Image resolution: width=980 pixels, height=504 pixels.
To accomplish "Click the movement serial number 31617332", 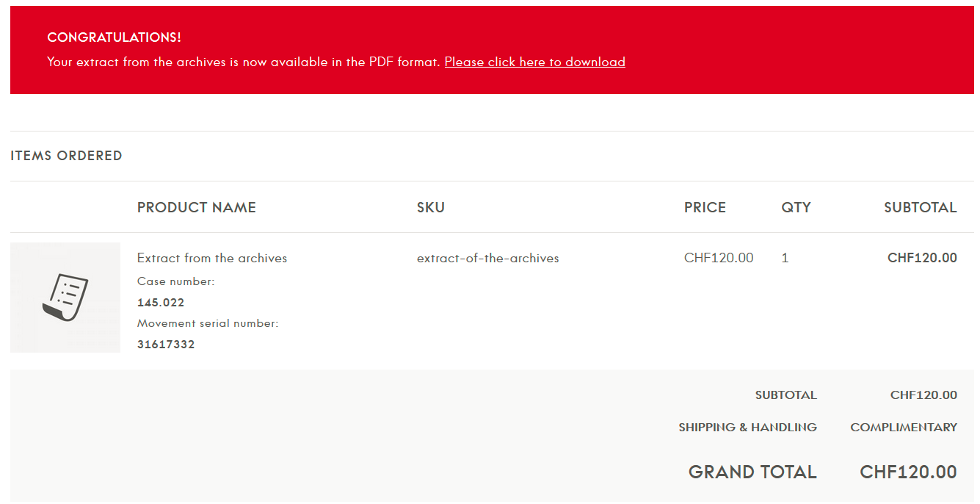I will [x=166, y=345].
